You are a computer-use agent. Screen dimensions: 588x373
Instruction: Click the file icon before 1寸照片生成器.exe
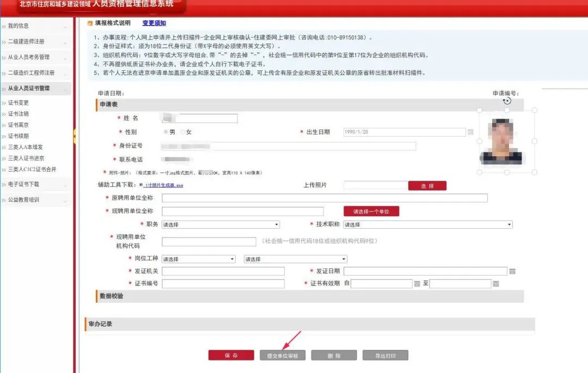[141, 185]
